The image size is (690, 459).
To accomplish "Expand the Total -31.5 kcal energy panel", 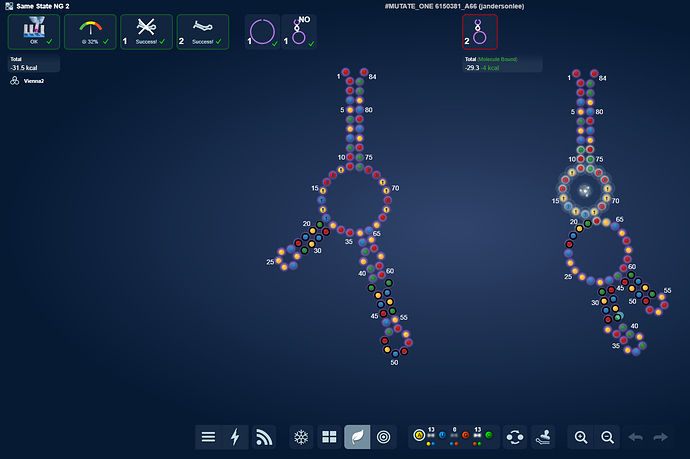I will click(x=33, y=64).
